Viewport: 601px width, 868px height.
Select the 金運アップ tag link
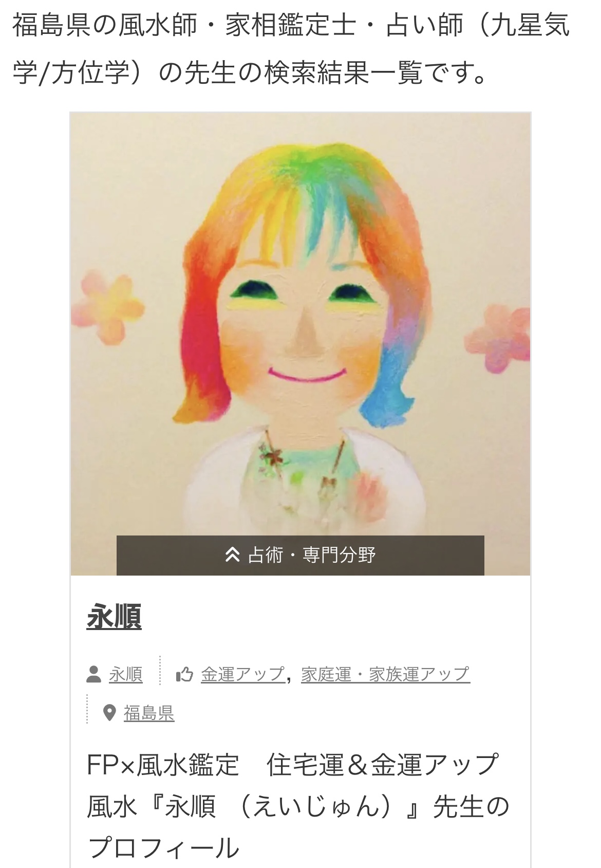[243, 674]
